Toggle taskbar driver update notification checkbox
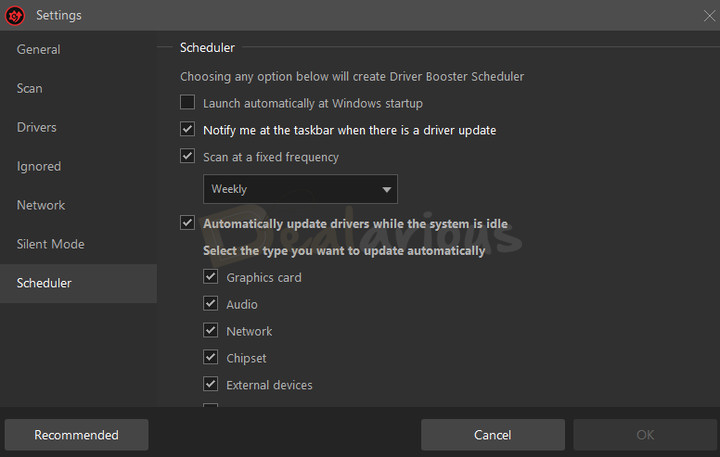This screenshot has width=720, height=457. [x=187, y=130]
